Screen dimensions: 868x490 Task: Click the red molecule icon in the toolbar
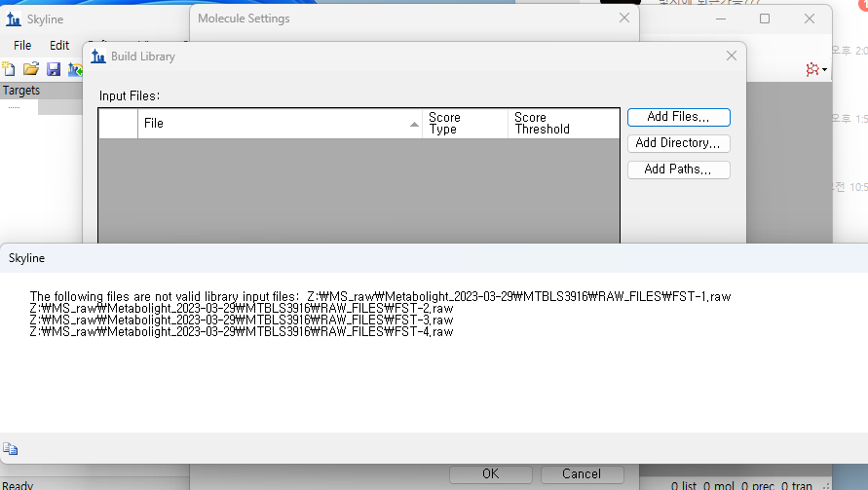811,70
